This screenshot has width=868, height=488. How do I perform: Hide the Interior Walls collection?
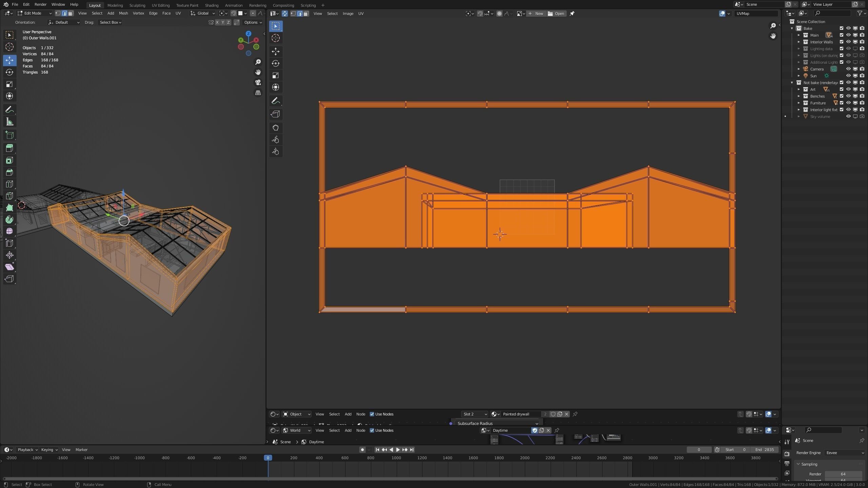coord(848,42)
